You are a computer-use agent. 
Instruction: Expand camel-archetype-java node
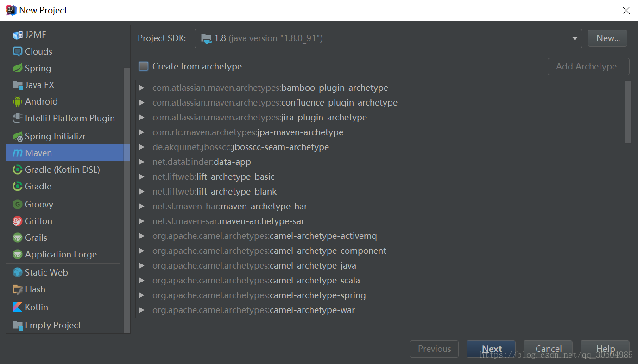[142, 266]
